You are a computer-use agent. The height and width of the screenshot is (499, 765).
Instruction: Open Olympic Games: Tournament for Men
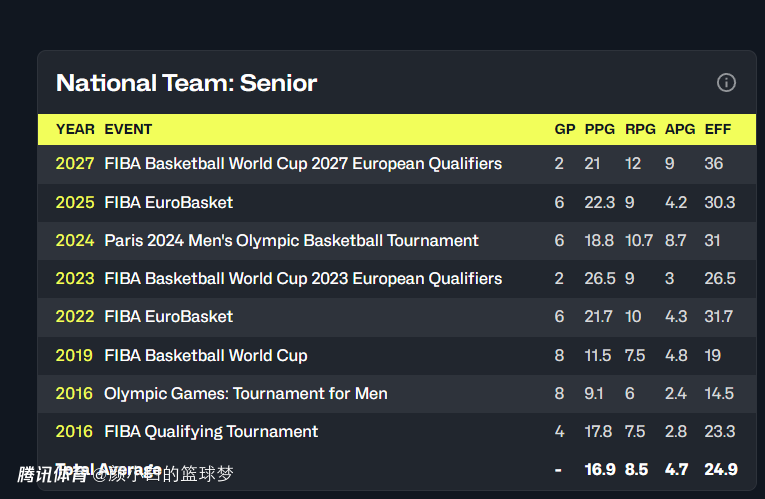click(x=245, y=394)
